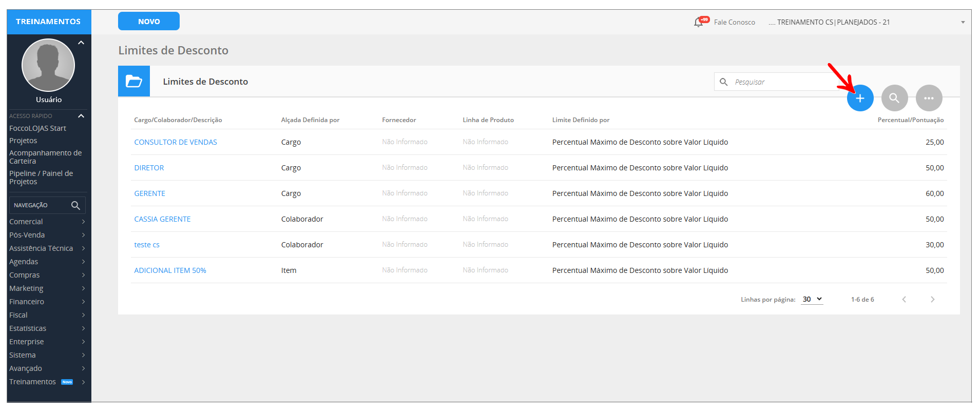Click the blue folder icon
This screenshot has width=980, height=413.
click(134, 81)
